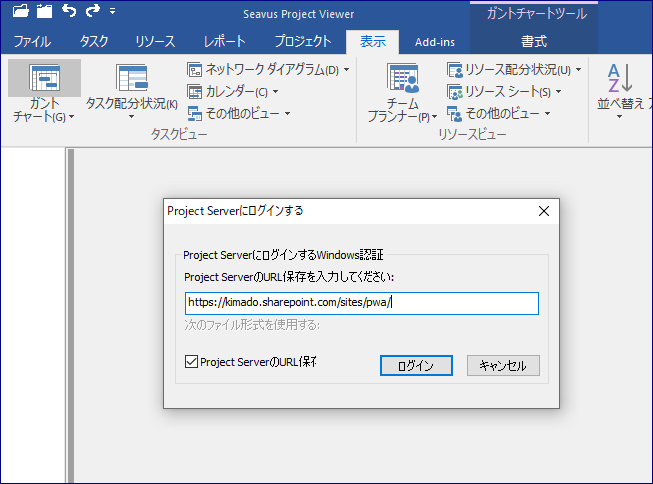Click the タスク配分状況 view icon
This screenshot has height=484, width=653.
[x=132, y=78]
